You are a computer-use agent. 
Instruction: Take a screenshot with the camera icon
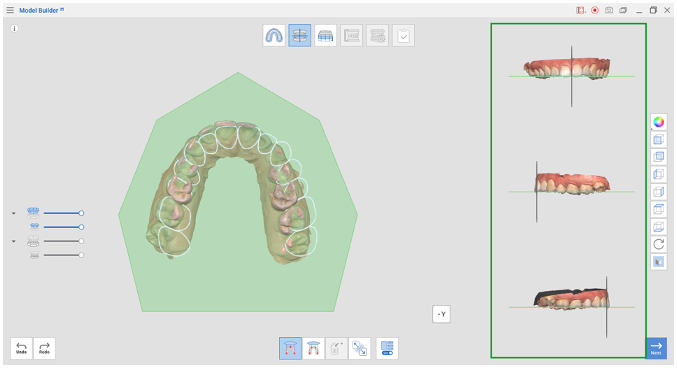[609, 10]
